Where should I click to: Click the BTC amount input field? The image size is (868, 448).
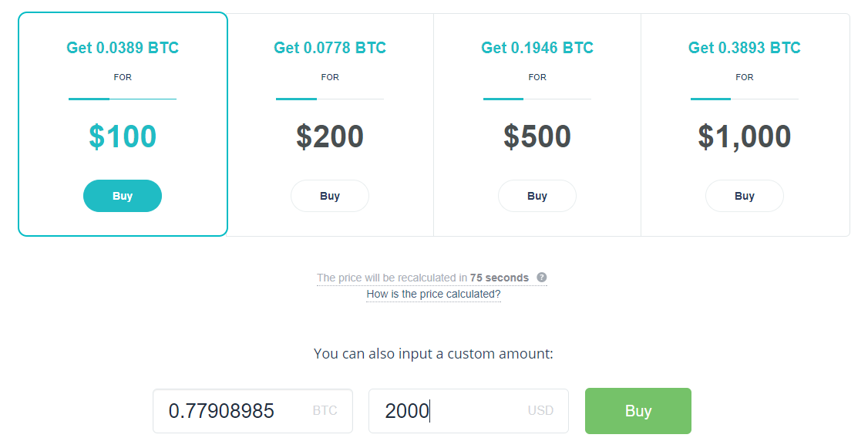231,411
